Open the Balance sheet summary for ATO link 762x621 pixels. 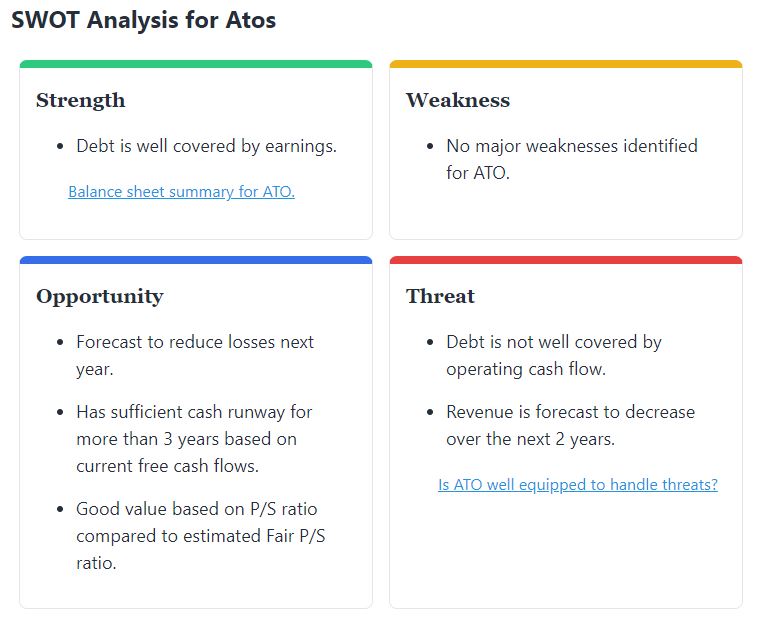[181, 192]
